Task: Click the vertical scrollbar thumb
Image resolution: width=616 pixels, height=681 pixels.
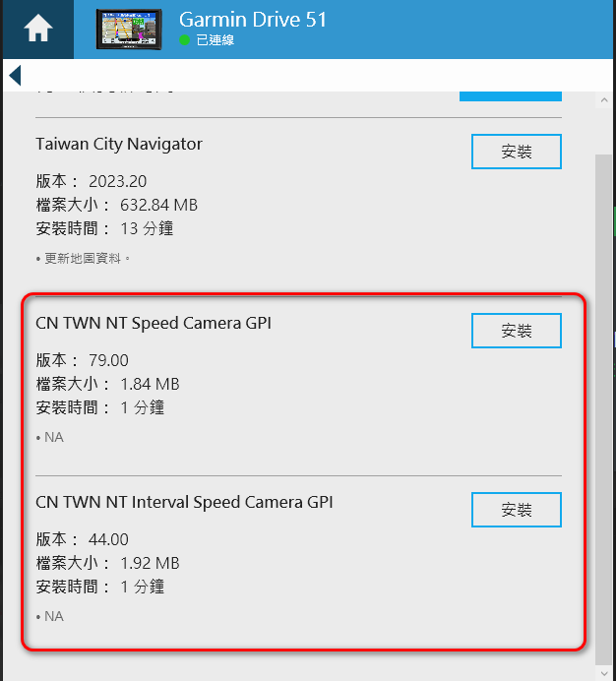Action: tap(604, 409)
